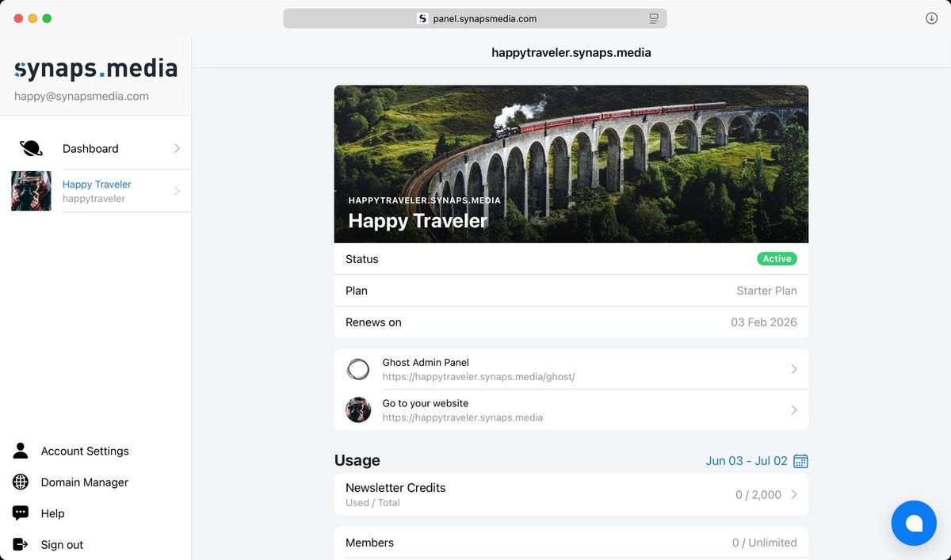This screenshot has height=560, width=951.
Task: Open the blue chat support bubble
Action: tap(913, 524)
